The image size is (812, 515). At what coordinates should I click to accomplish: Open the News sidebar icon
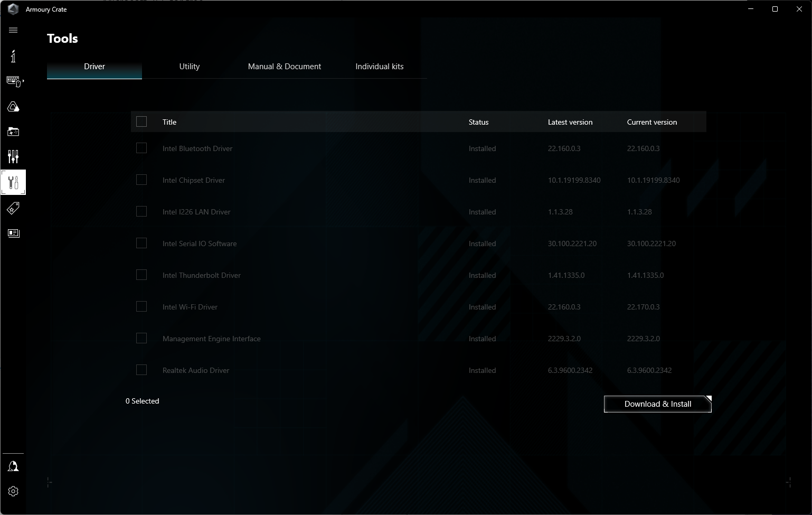13,233
